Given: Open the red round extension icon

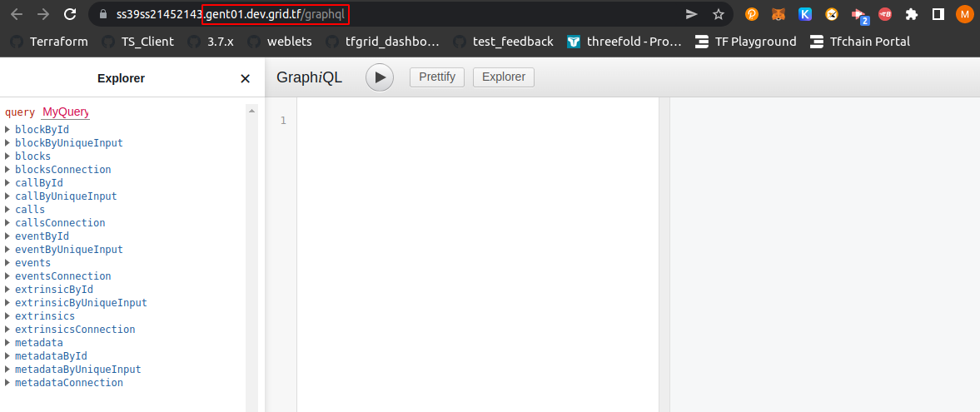Looking at the screenshot, I should coord(885,14).
